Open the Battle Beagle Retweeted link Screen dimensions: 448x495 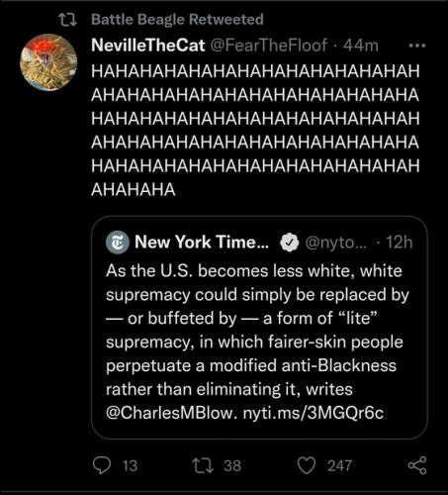[x=177, y=19]
